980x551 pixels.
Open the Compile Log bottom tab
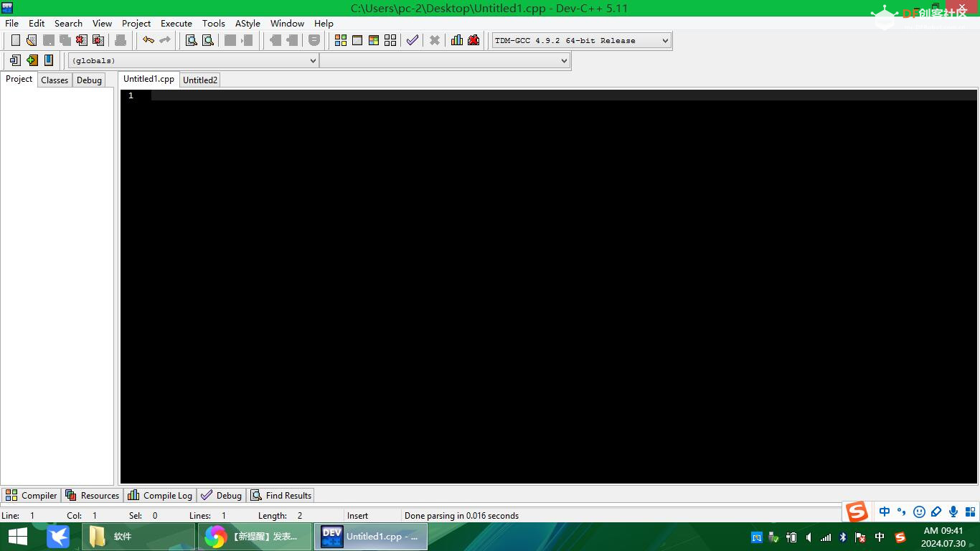tap(160, 495)
